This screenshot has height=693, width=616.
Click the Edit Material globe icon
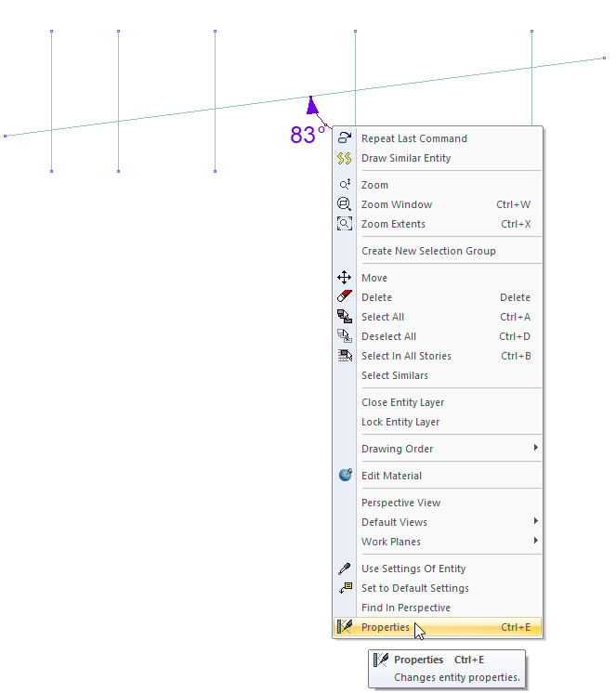point(345,475)
